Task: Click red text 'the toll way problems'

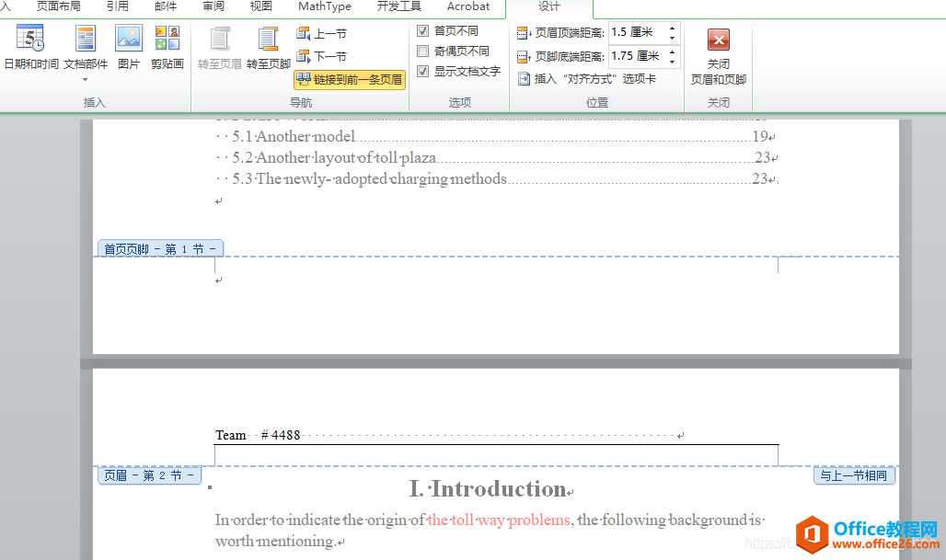Action: [499, 520]
